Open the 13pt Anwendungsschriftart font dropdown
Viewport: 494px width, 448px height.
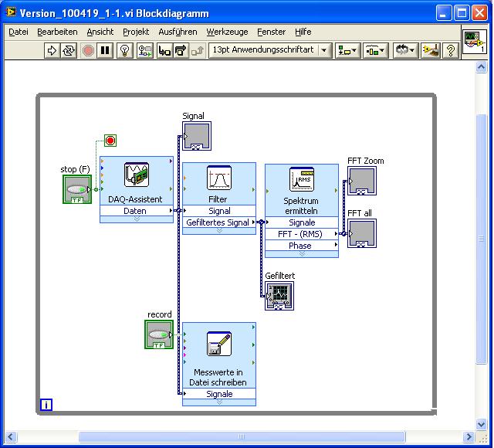pos(270,50)
